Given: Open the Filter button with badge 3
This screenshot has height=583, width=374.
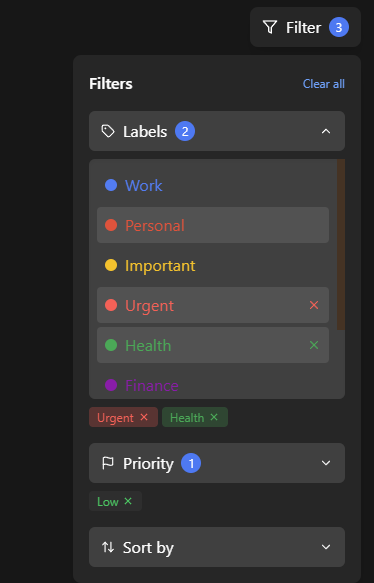Looking at the screenshot, I should [x=305, y=27].
